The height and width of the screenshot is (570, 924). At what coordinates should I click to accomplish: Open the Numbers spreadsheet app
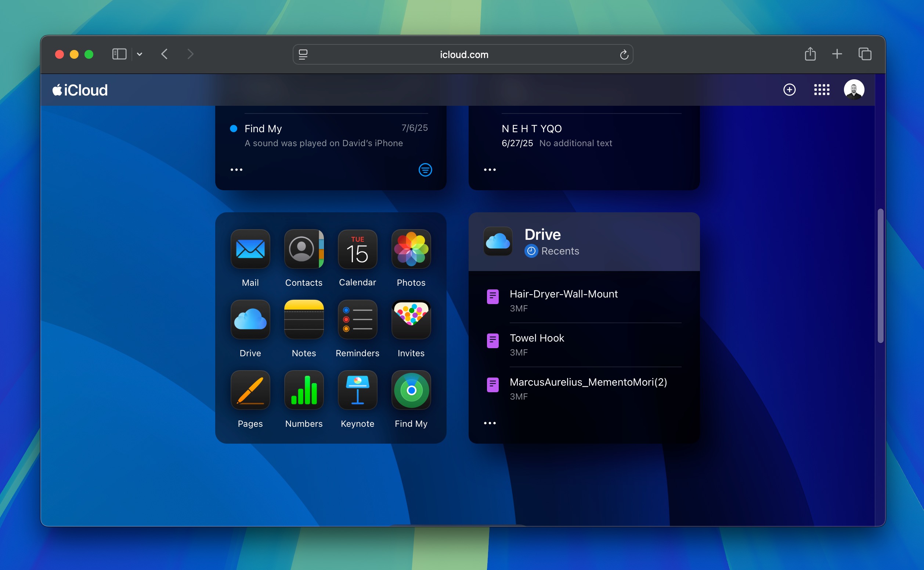click(x=303, y=390)
